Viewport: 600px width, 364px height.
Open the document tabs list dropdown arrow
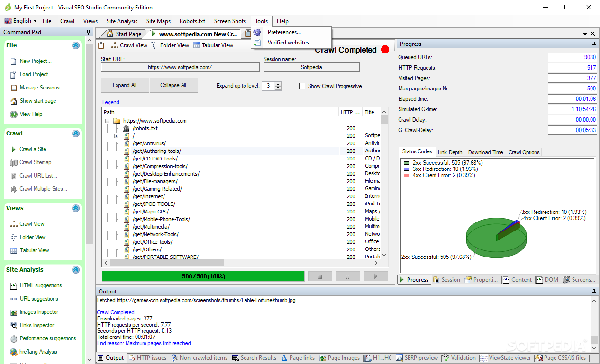584,34
